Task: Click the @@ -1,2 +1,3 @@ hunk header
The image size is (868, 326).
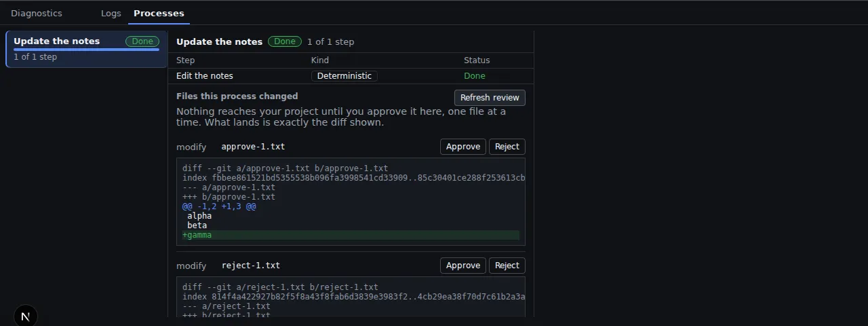Action: coord(219,206)
